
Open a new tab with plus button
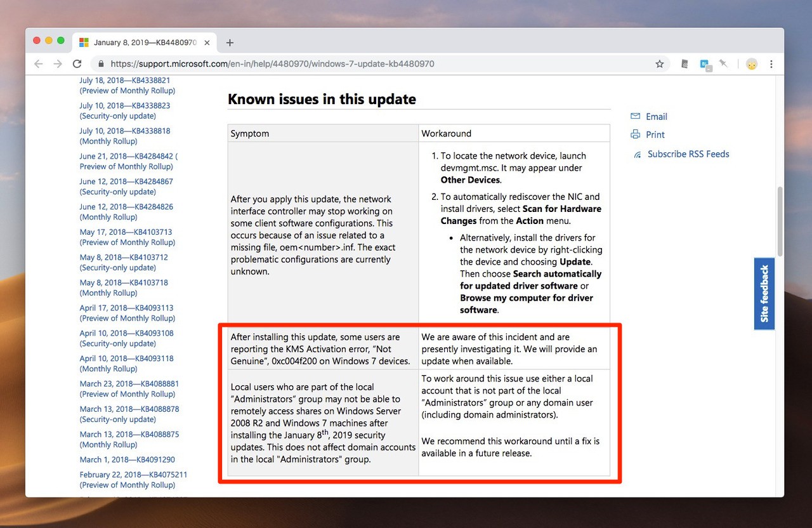[x=230, y=43]
